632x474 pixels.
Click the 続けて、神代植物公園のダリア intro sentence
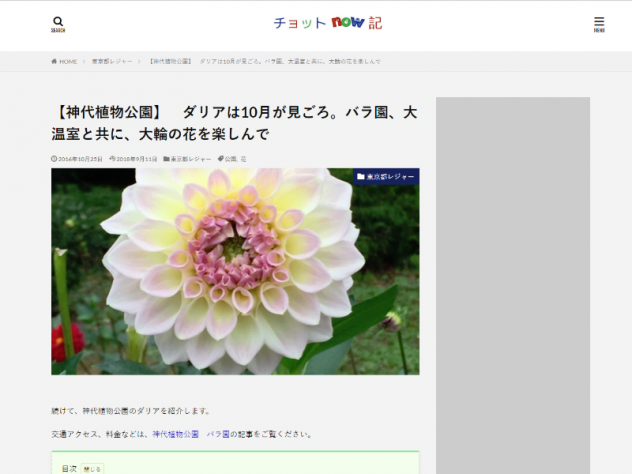[x=131, y=411]
